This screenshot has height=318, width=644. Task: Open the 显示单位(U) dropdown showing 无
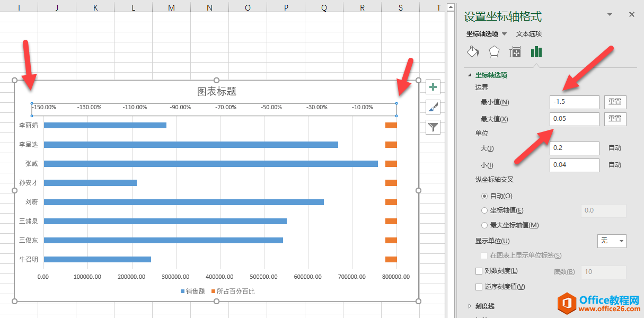(612, 241)
